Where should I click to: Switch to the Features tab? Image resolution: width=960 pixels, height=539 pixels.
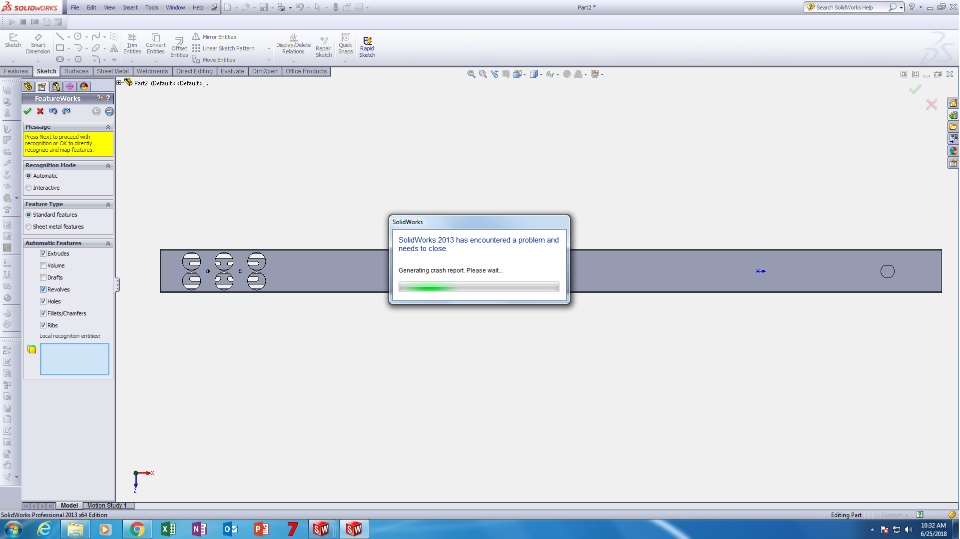click(16, 72)
